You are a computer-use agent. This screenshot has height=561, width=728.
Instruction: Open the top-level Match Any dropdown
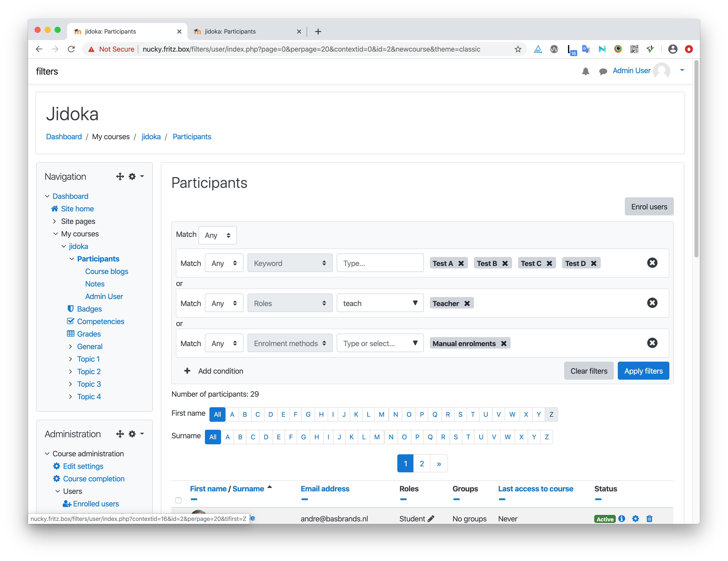tap(217, 235)
